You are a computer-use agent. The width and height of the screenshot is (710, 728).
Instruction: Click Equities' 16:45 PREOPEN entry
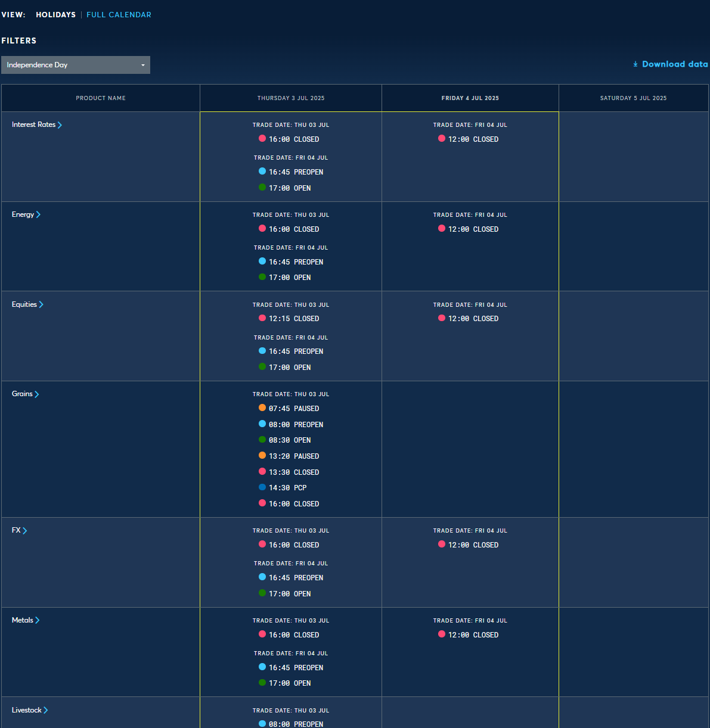point(291,351)
